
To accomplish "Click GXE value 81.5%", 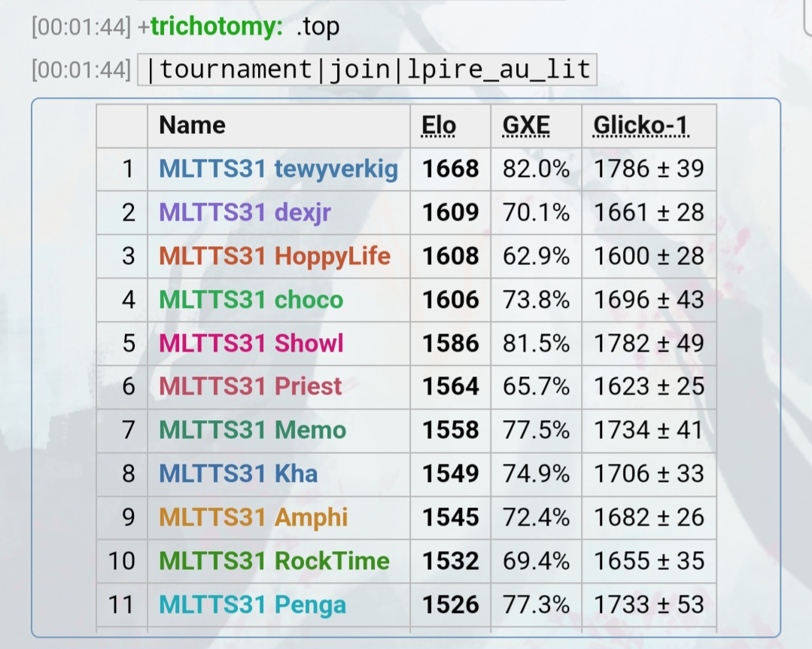I will 536,343.
